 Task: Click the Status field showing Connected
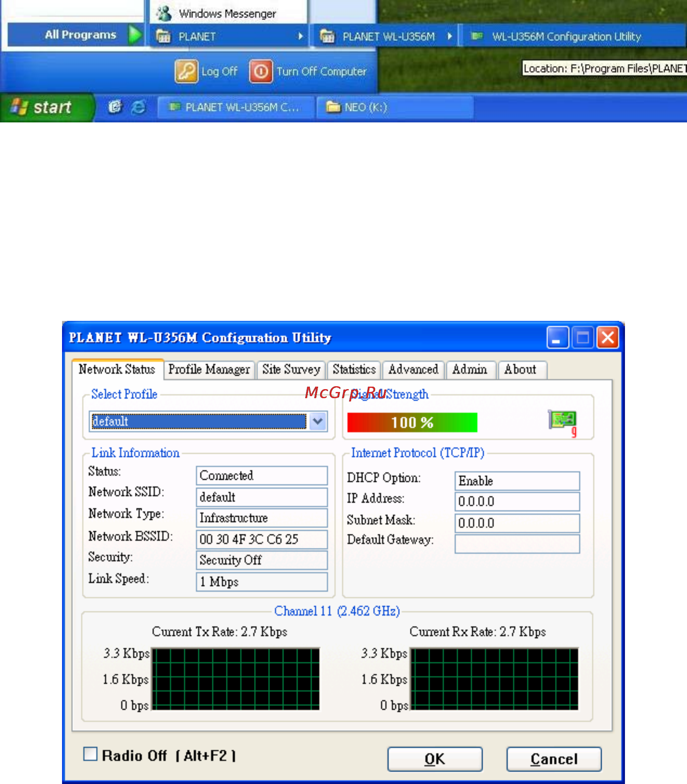click(x=262, y=476)
